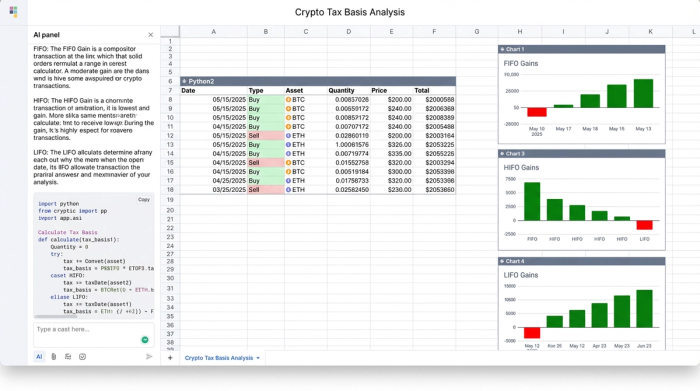
Task: Click the ETH coin icon in row 13
Action: click(x=288, y=145)
